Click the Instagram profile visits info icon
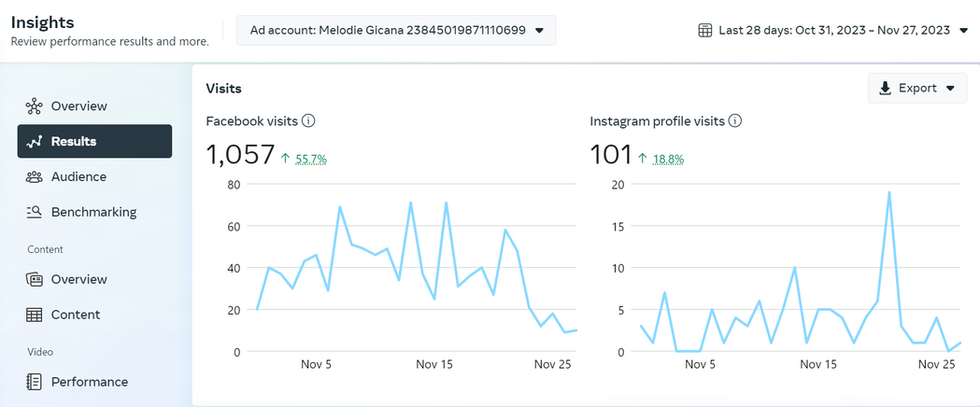Image resolution: width=980 pixels, height=407 pixels. (x=735, y=120)
